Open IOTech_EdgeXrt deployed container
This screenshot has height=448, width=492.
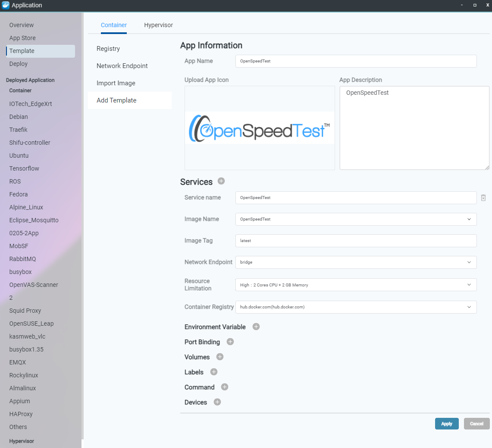click(31, 104)
